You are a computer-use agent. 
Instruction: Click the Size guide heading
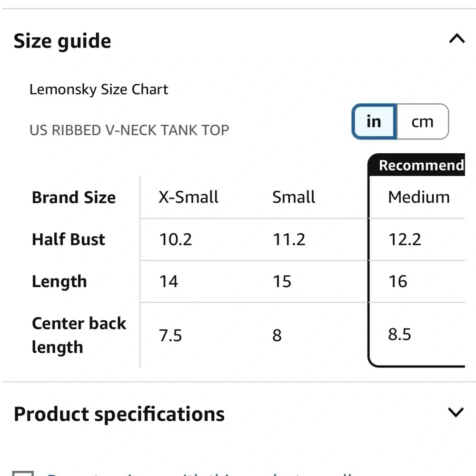point(62,40)
